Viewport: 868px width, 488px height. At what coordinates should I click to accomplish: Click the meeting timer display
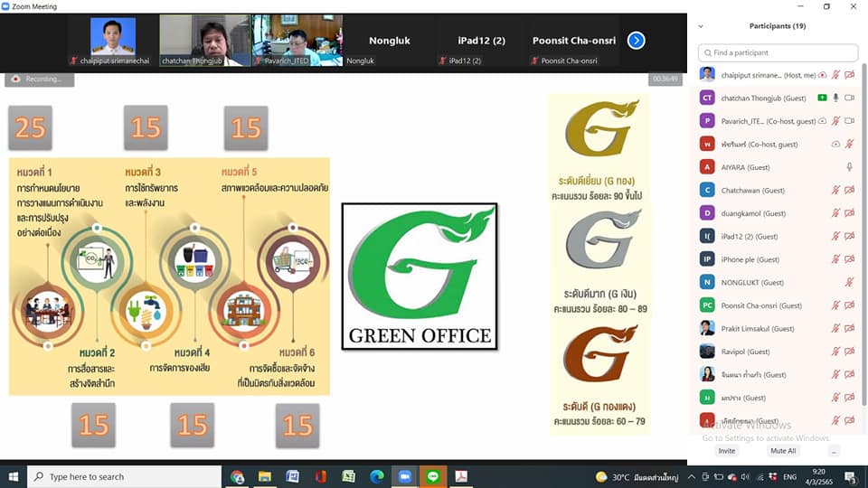click(x=665, y=80)
